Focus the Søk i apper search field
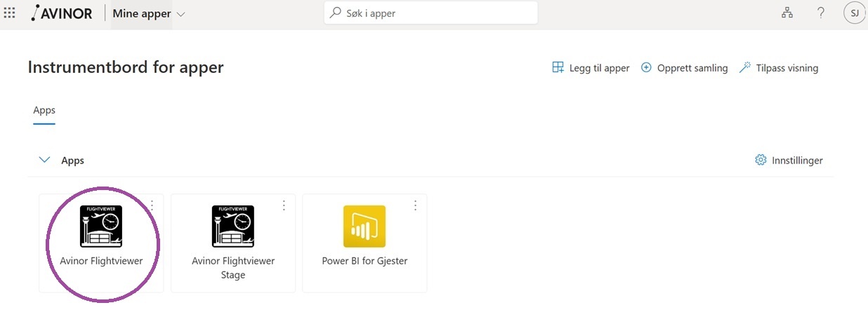This screenshot has width=868, height=331. coord(430,13)
